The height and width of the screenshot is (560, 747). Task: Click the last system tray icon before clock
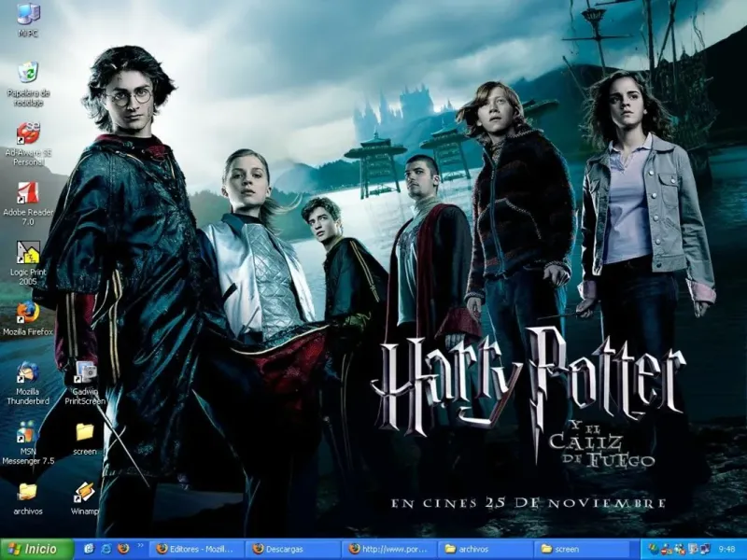[705, 549]
